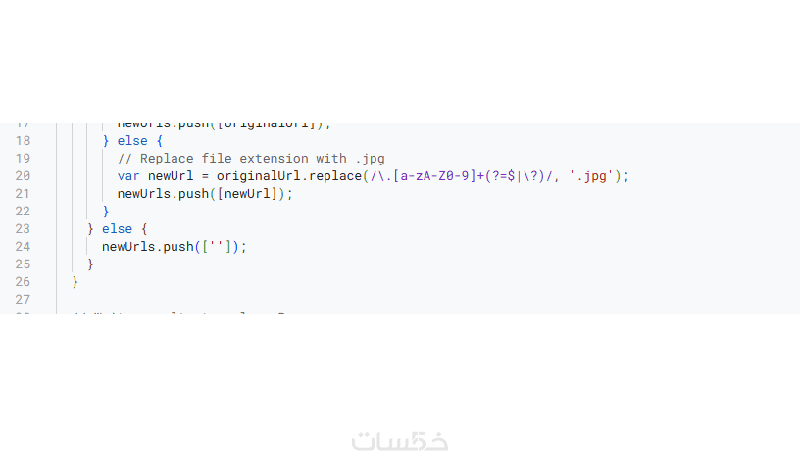The height and width of the screenshot is (460, 800).
Task: Click the newUrls.push(['']) statement
Action: point(173,246)
